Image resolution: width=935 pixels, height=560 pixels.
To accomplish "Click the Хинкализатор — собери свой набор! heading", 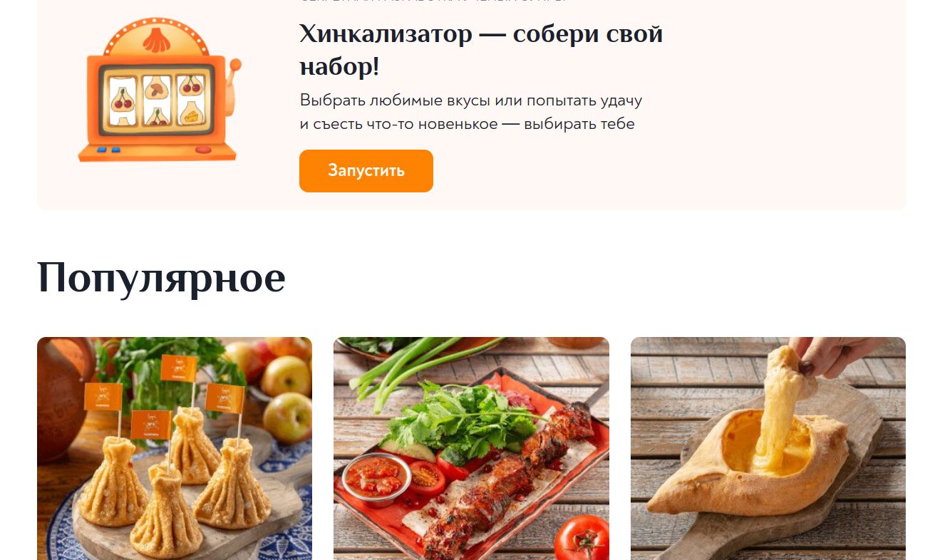I will pos(481,50).
